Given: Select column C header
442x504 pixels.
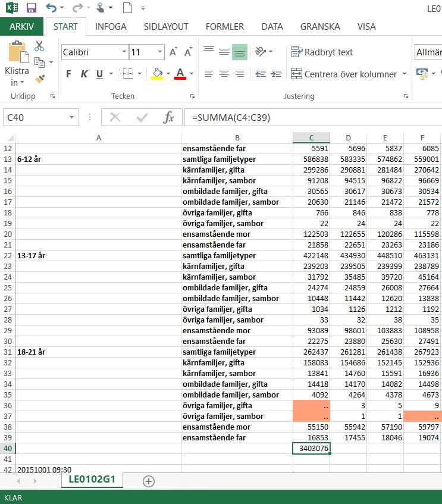Looking at the screenshot, I should (x=311, y=137).
